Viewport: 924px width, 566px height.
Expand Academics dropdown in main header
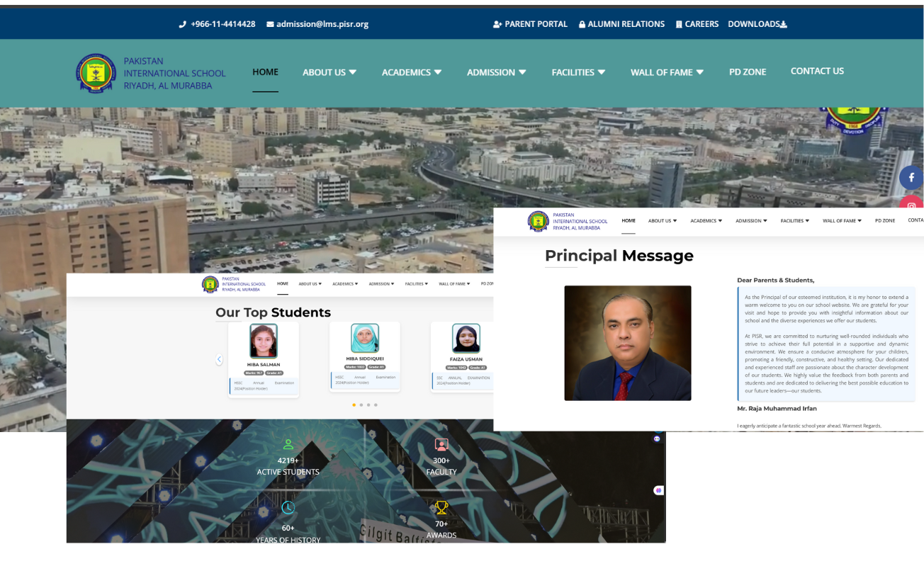tap(412, 72)
